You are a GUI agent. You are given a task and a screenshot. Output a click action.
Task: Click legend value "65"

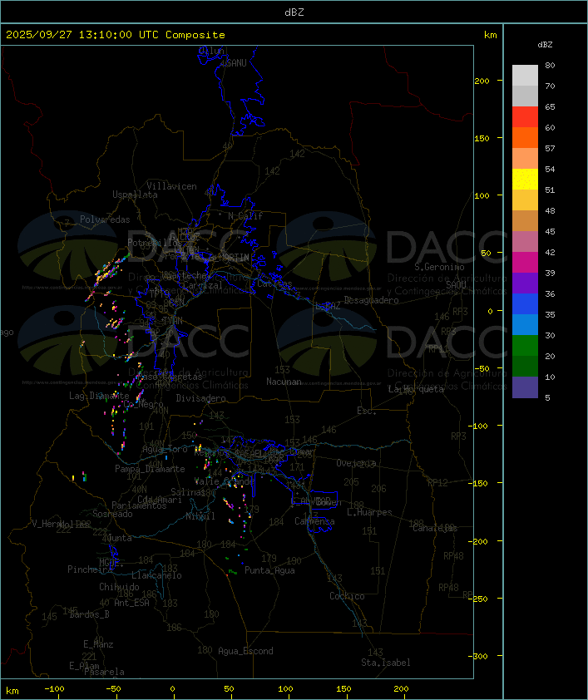point(550,106)
